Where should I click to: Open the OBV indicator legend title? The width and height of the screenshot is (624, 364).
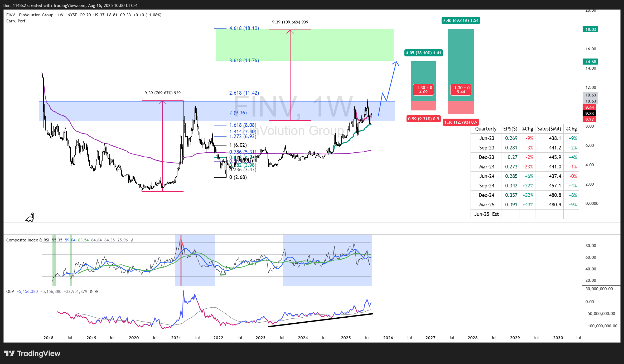click(10, 291)
